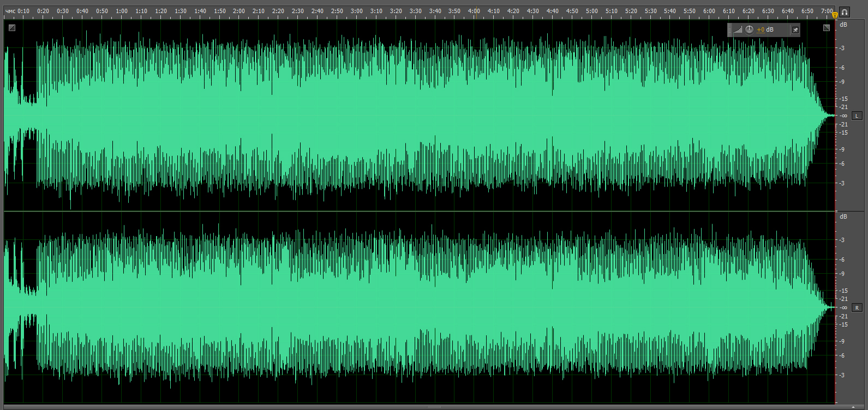Click the 3:30 mark on time ruler
The image size is (868, 410).
415,11
